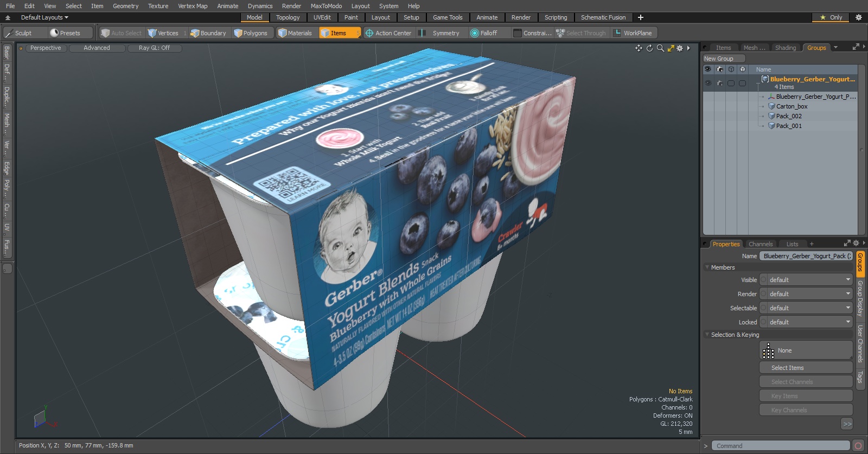This screenshot has height=454, width=868.
Task: Open viewport settings gear
Action: (x=680, y=48)
